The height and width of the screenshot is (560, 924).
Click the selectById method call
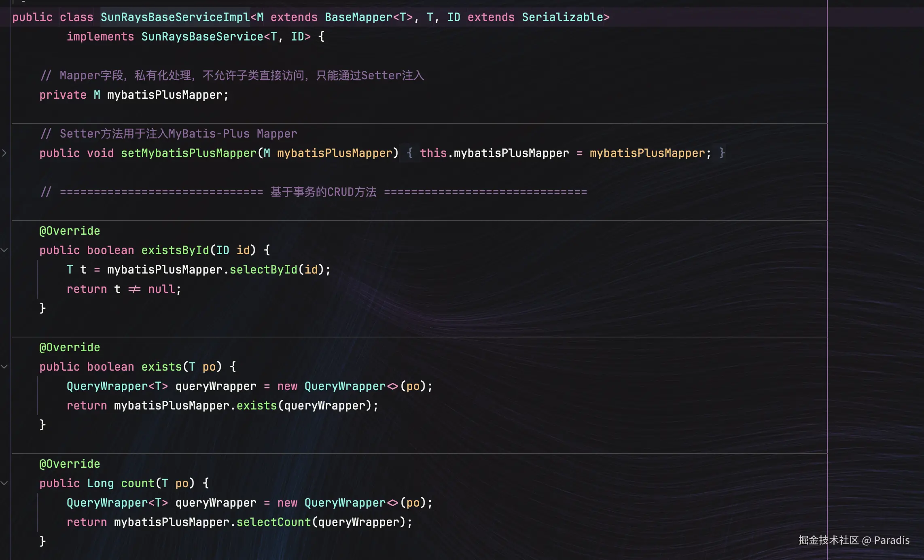tap(263, 269)
